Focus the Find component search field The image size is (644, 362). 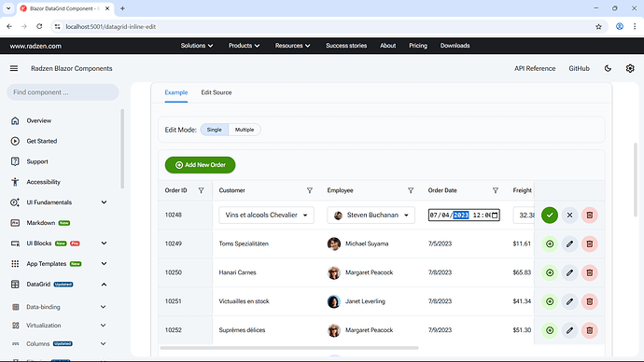(x=63, y=92)
